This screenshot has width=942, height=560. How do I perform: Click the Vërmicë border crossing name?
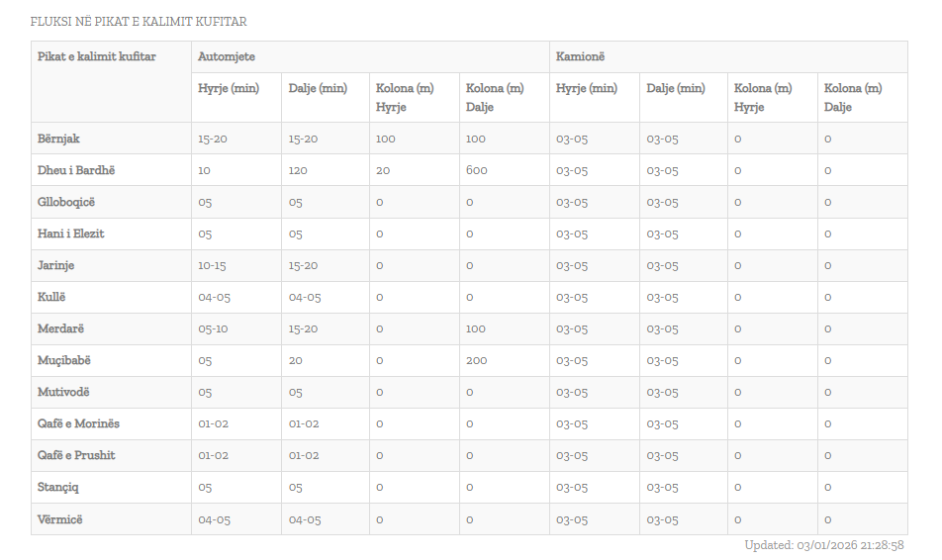[60, 518]
